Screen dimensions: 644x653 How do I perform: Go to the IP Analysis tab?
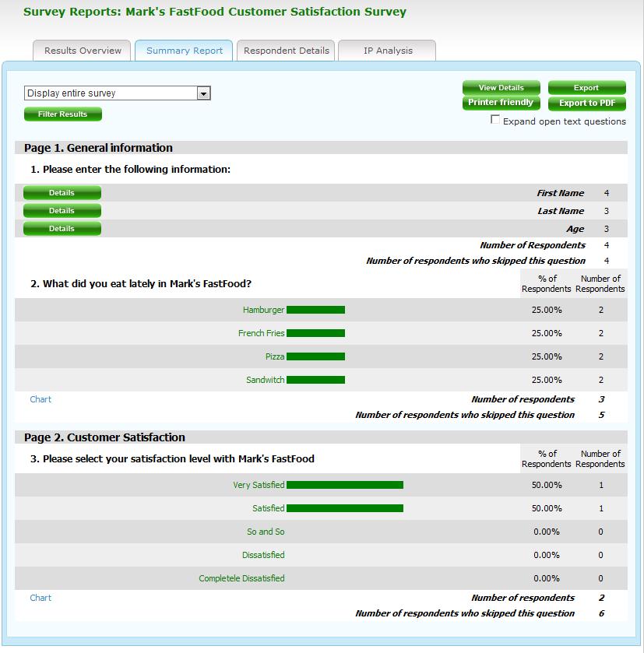point(387,51)
